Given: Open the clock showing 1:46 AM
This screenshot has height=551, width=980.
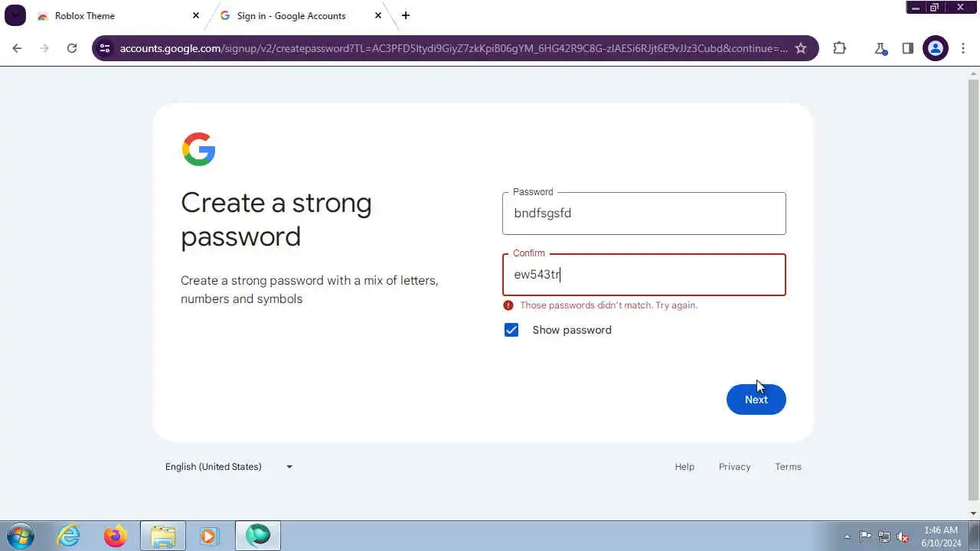Looking at the screenshot, I should 941,536.
